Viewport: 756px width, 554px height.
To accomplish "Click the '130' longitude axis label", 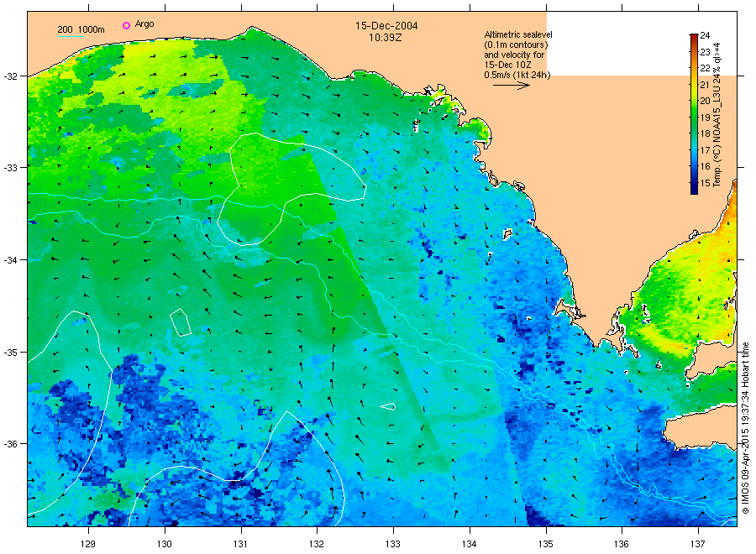I will pyautogui.click(x=165, y=544).
